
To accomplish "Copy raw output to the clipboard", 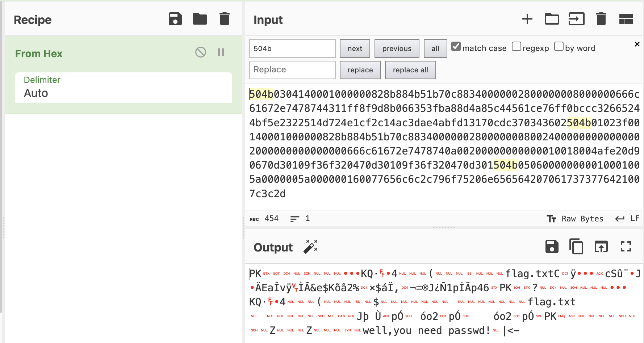I will click(x=576, y=247).
